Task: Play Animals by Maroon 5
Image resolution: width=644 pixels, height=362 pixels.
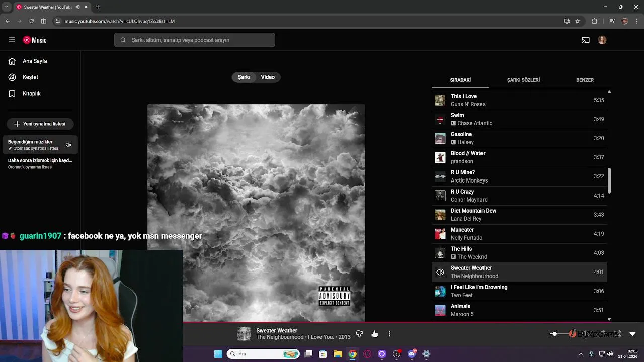Action: [x=519, y=310]
